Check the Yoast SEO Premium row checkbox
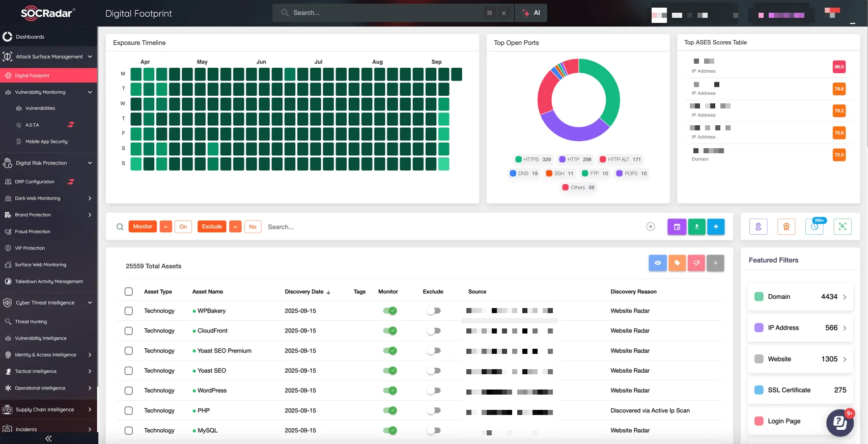Viewport: 868px width, 444px height. tap(128, 351)
